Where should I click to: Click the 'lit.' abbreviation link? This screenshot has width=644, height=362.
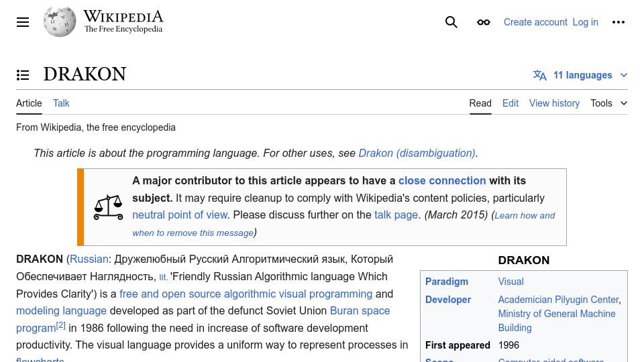pos(164,278)
